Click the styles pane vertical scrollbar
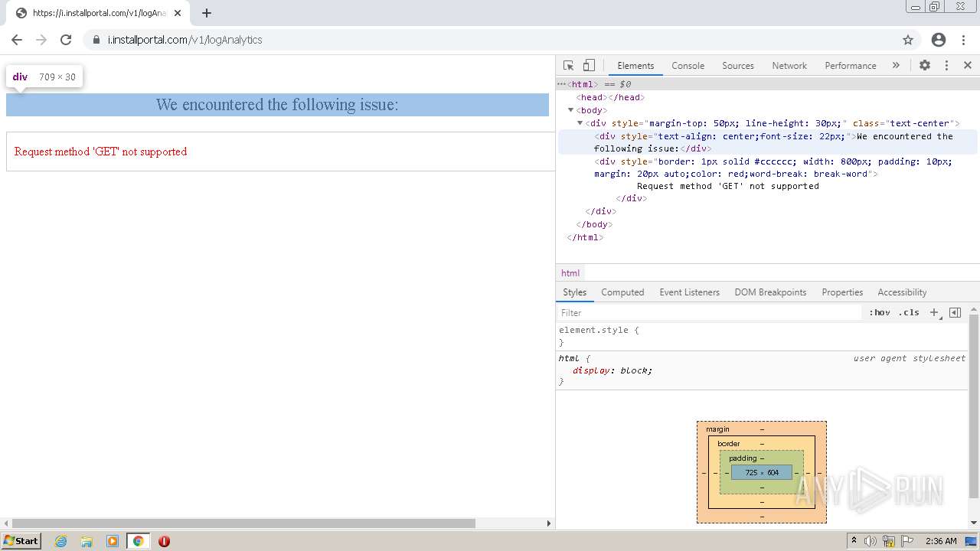Viewport: 980px width, 551px height. (x=974, y=406)
